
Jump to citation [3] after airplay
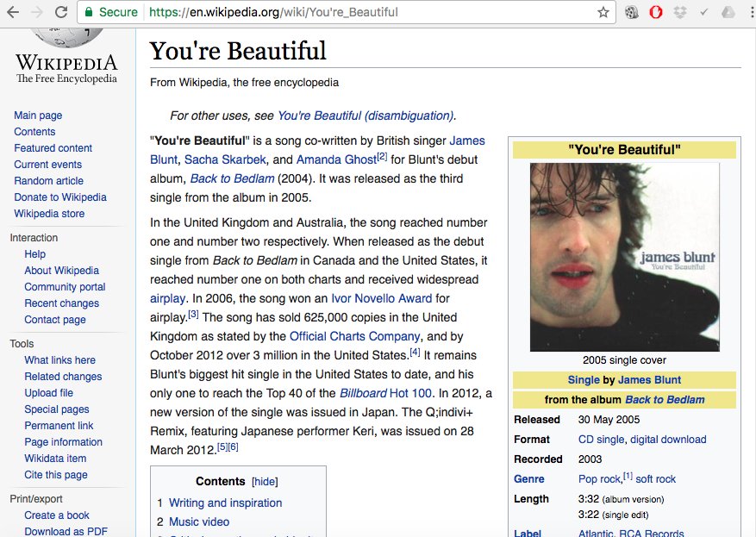[x=193, y=315]
